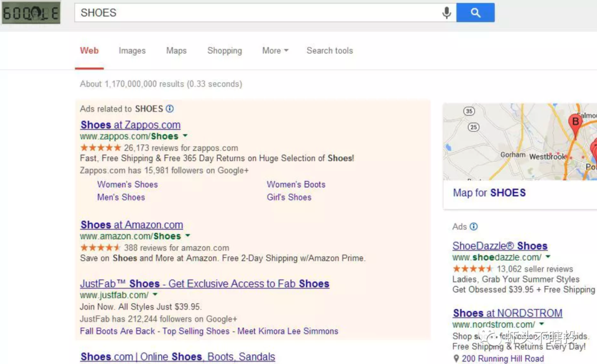
Task: Follow the Men's Shoes sitelink
Action: pyautogui.click(x=121, y=197)
